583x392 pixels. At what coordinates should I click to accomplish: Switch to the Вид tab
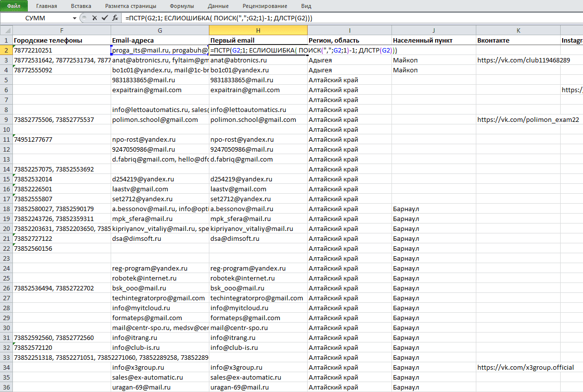[306, 6]
